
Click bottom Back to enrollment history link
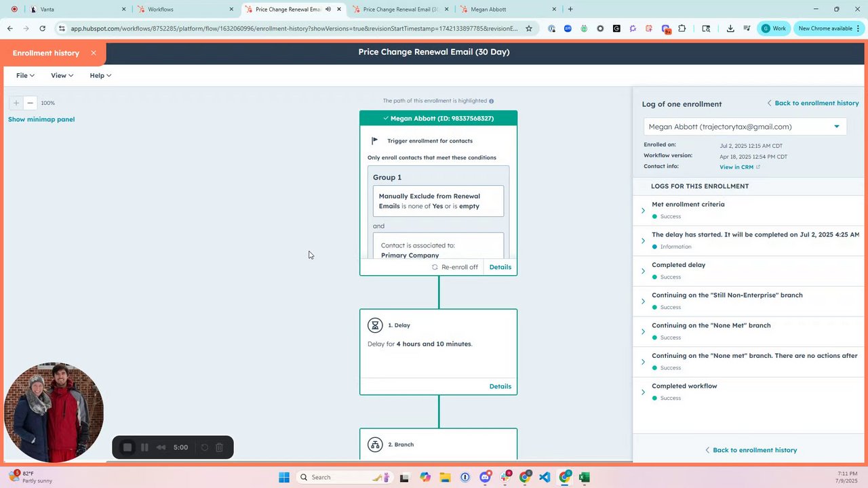tap(751, 450)
